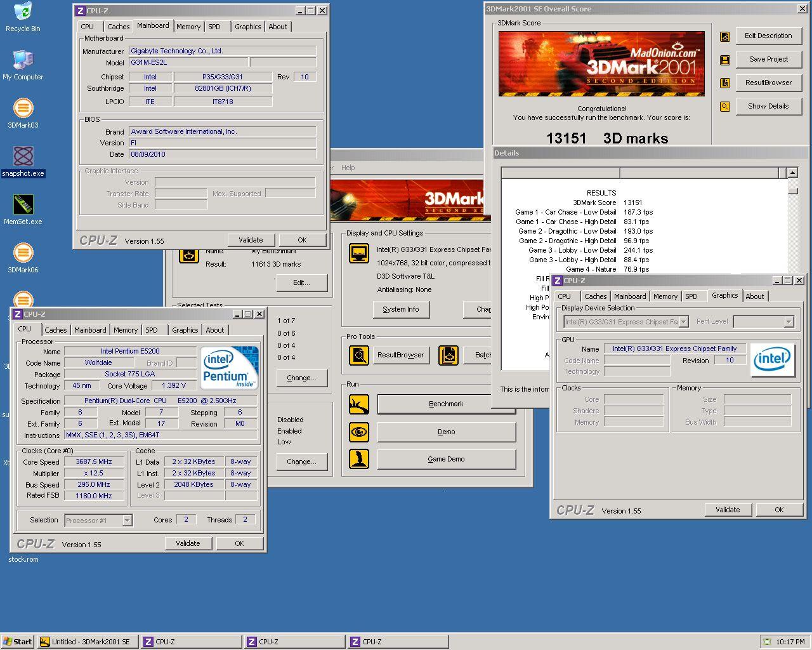Viewport: 812px width, 650px height.
Task: Click the BIOS date field 08/09/2010
Action: 222,154
